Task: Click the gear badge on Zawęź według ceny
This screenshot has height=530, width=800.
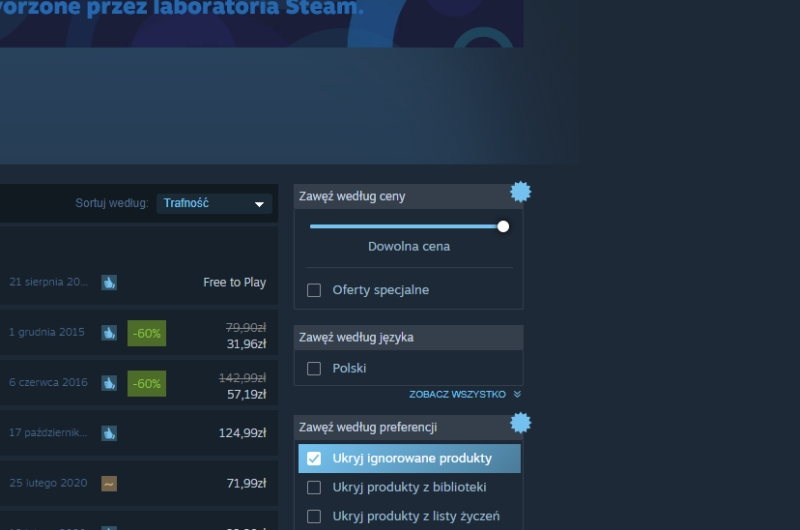Action: (x=520, y=192)
